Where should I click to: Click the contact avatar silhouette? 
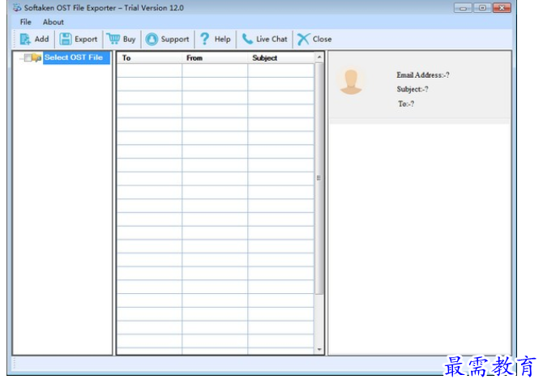[351, 82]
